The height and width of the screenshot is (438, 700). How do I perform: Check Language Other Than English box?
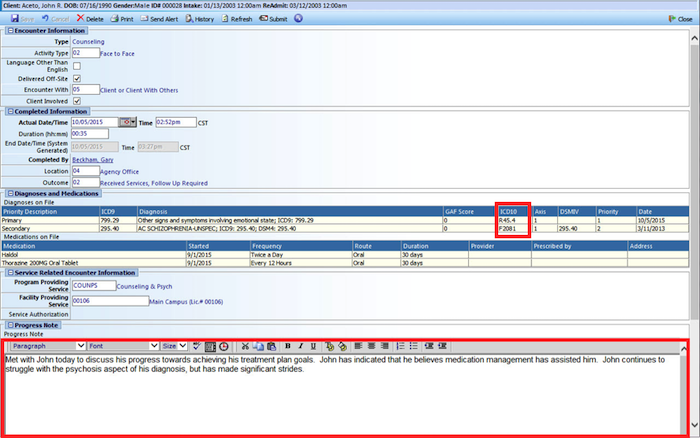(x=77, y=66)
